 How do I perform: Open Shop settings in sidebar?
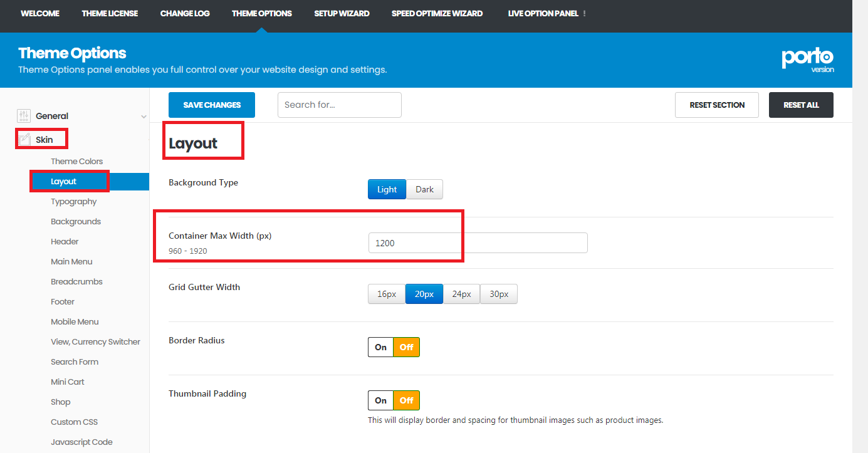(61, 402)
